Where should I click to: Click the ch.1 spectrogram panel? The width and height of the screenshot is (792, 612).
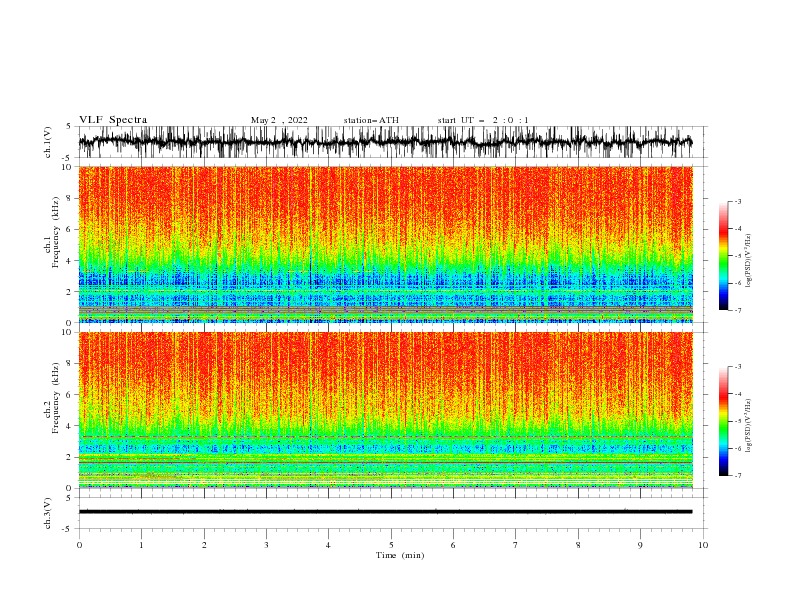tap(385, 244)
